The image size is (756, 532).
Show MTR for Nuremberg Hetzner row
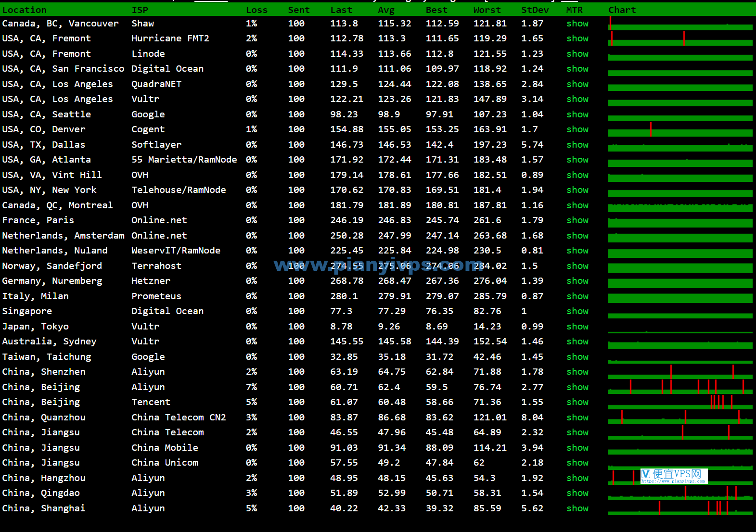(577, 281)
